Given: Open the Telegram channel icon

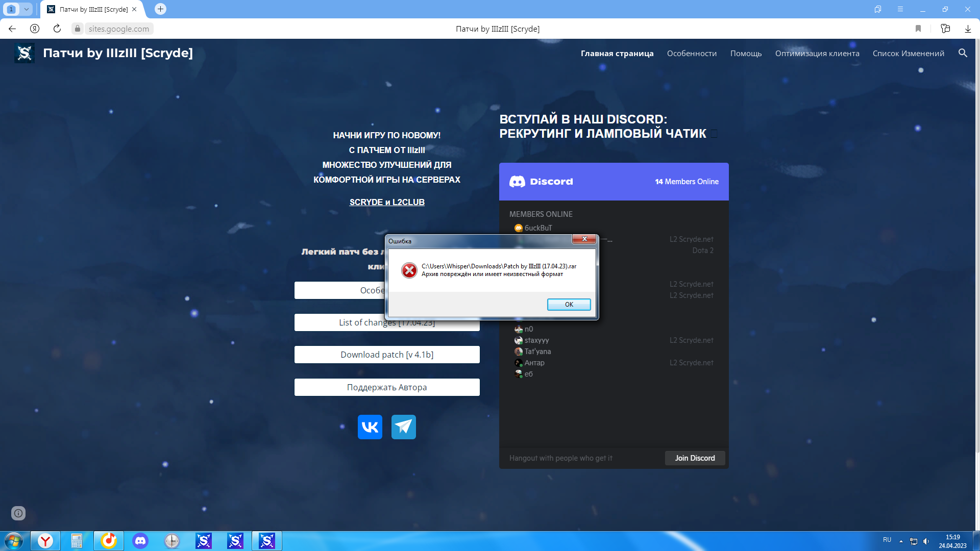Looking at the screenshot, I should pyautogui.click(x=403, y=427).
